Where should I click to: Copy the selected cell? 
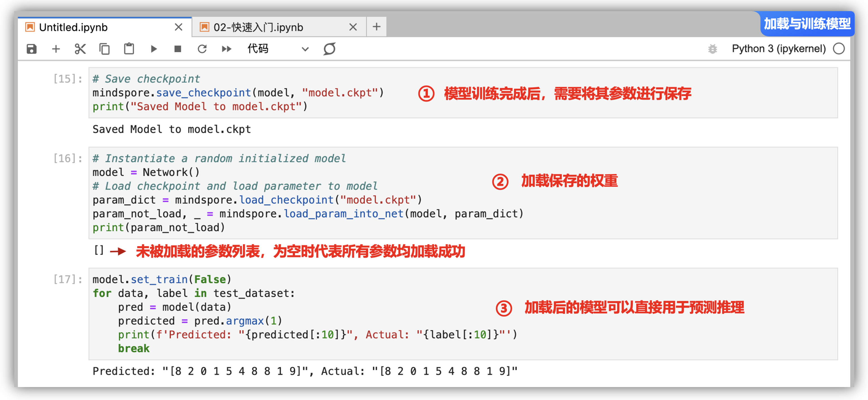pos(104,49)
